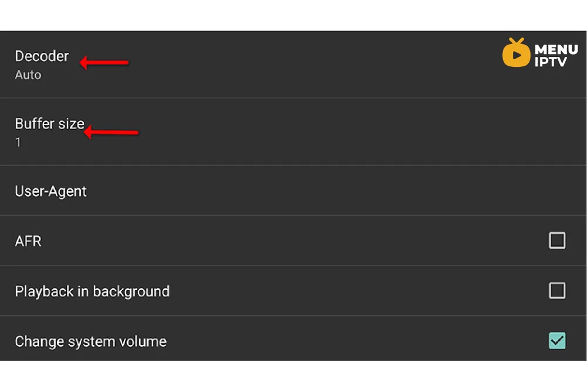Change the Auto decoder value

point(28,75)
